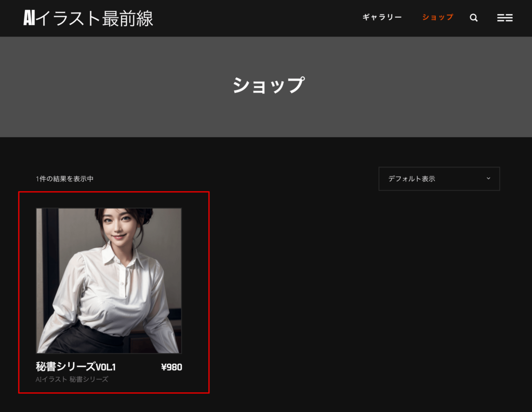
Task: Click the large ショップ page heading
Action: click(269, 85)
